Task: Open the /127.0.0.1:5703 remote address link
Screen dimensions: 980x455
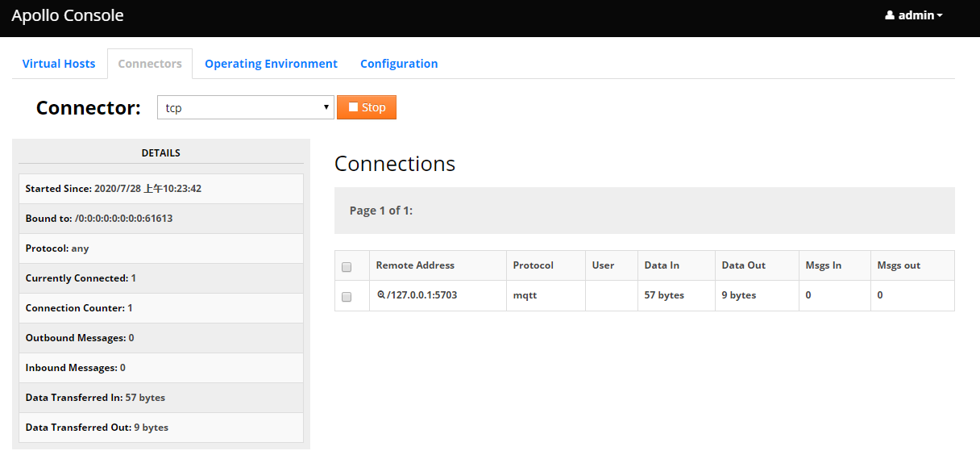Action: 421,295
